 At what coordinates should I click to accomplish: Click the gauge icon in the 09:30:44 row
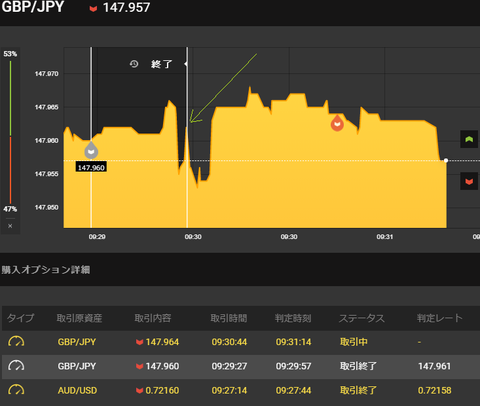[x=16, y=342]
